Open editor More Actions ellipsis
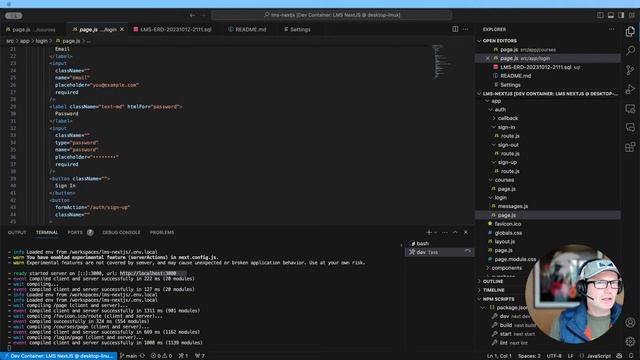Image resolution: width=640 pixels, height=360 pixels. 465,29
